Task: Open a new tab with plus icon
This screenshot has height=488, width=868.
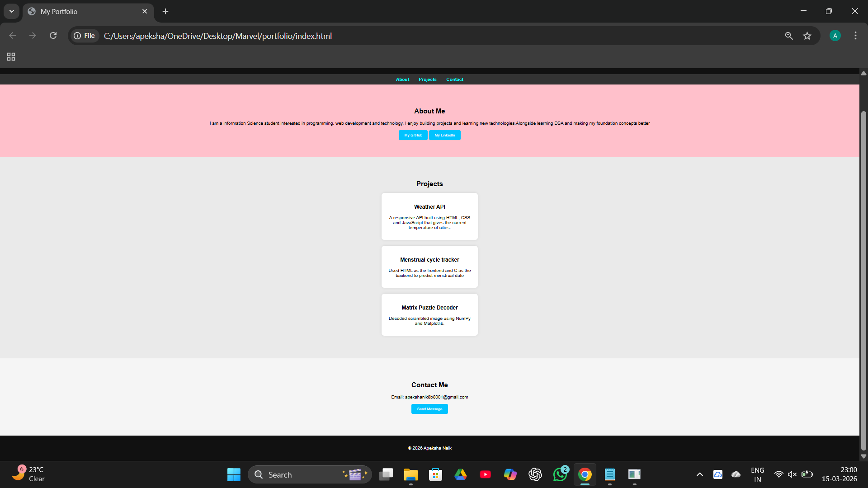Action: [165, 11]
